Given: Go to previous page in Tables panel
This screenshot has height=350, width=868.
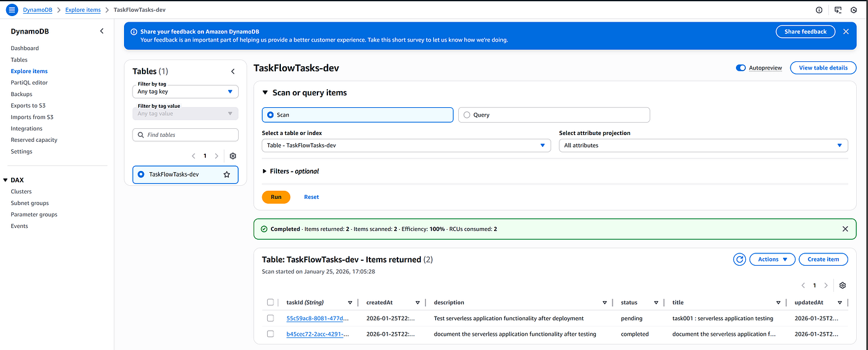Looking at the screenshot, I should pyautogui.click(x=194, y=156).
